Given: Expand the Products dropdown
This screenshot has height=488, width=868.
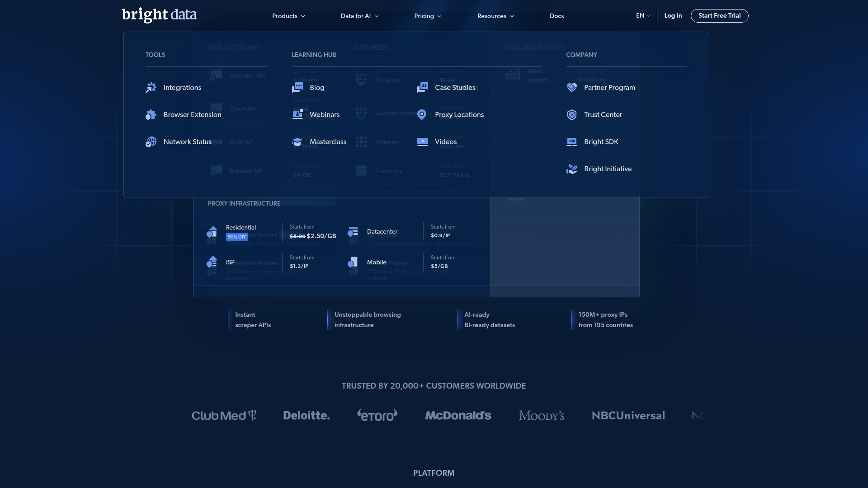Looking at the screenshot, I should (288, 16).
